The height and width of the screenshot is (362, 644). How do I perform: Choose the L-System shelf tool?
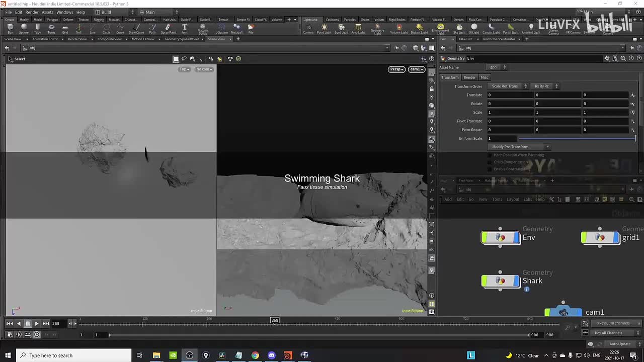click(x=221, y=28)
